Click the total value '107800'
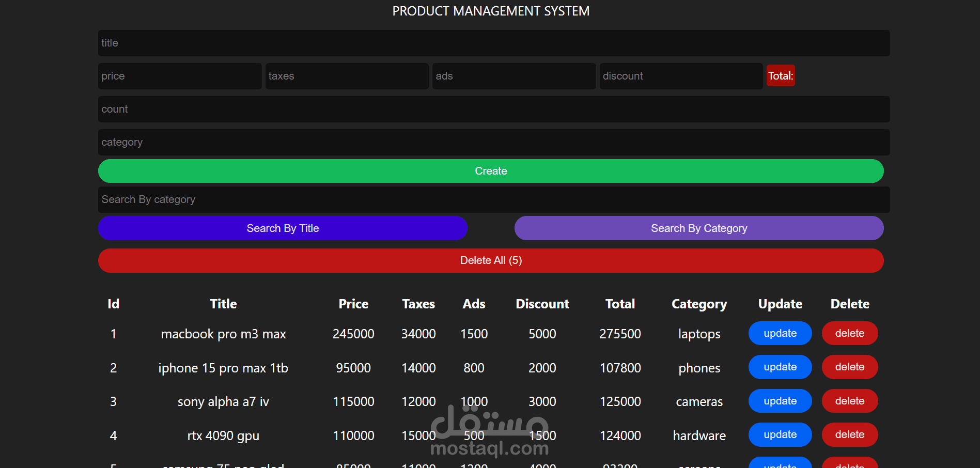Image resolution: width=980 pixels, height=468 pixels. coord(620,368)
